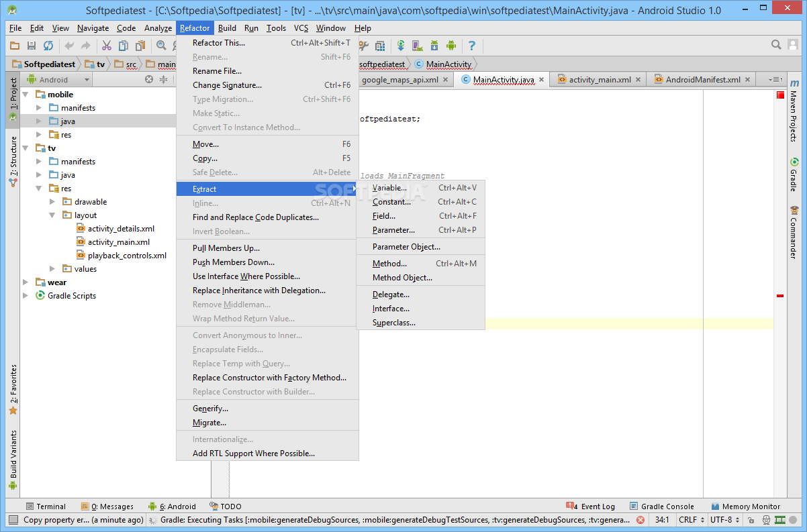The image size is (807, 532).
Task: Open the Gradle Console
Action: 661,507
